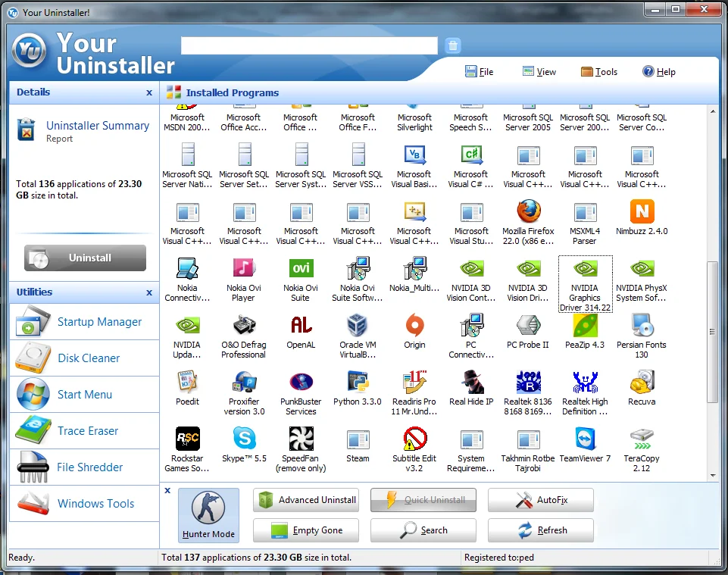Click the trash icon beside search box
Screen dimensions: 728x575
tap(453, 45)
